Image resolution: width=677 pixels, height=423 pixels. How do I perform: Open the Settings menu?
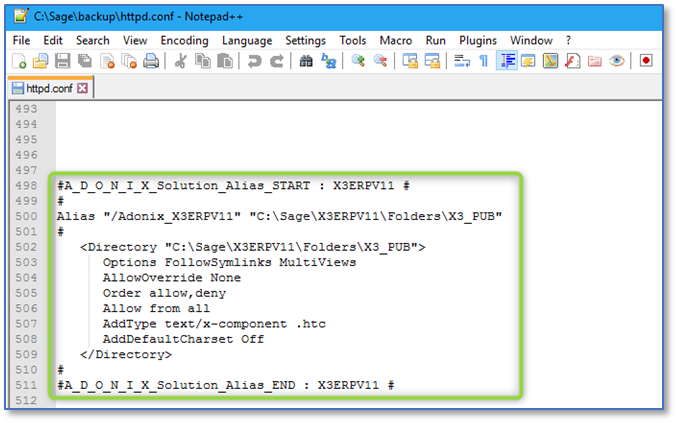305,40
